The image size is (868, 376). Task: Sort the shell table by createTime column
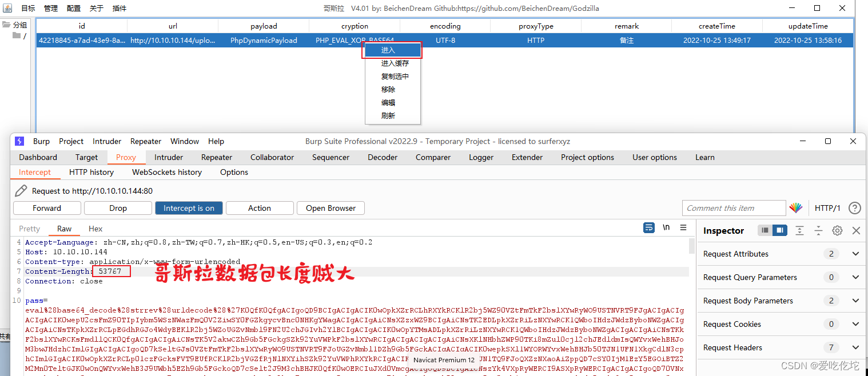pos(716,26)
